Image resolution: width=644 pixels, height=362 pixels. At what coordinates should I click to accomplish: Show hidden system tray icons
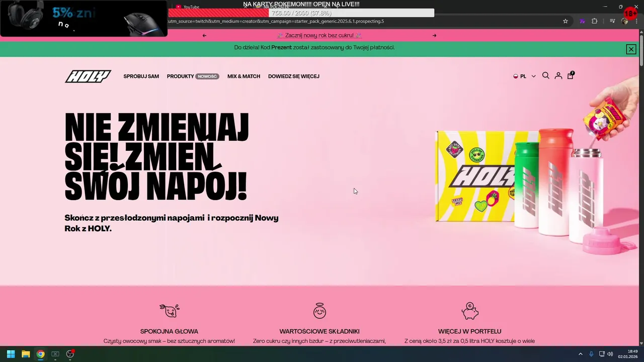point(580,354)
